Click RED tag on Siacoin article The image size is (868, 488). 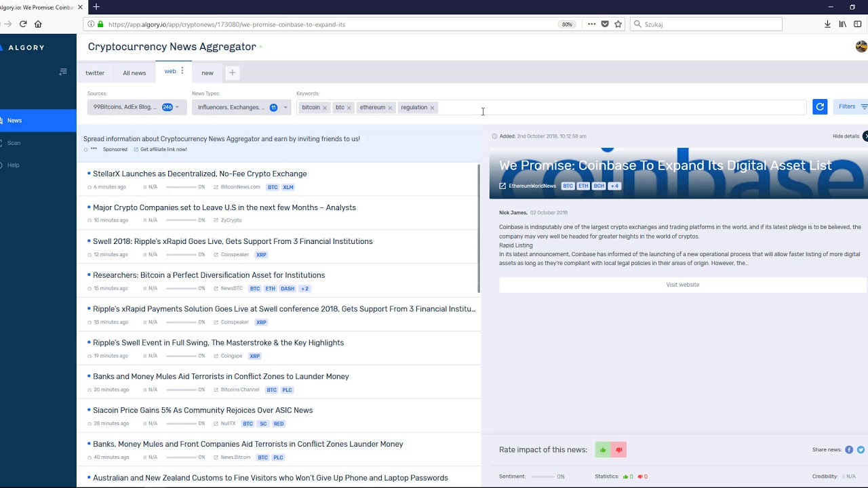279,424
